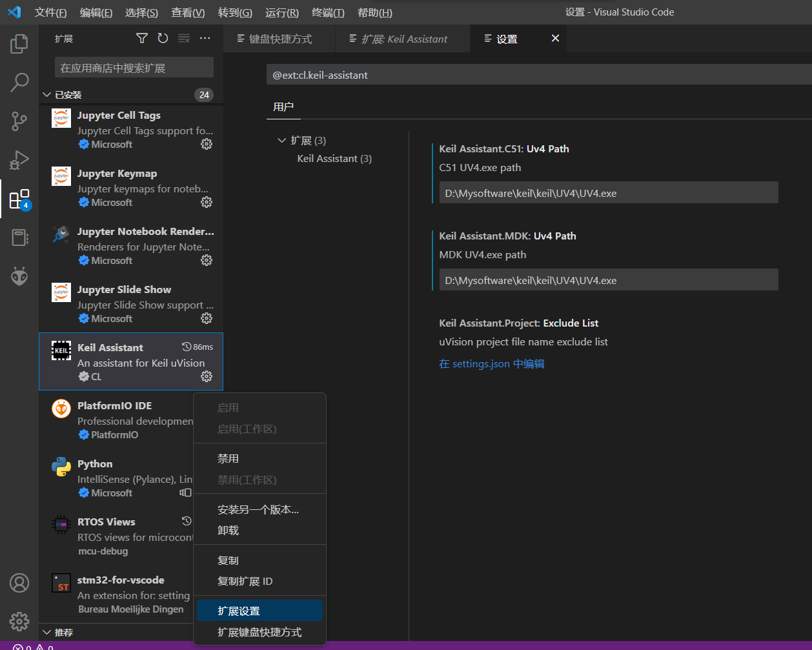Select 扩展设置 in the context menu
Viewport: 812px width, 650px height.
239,611
